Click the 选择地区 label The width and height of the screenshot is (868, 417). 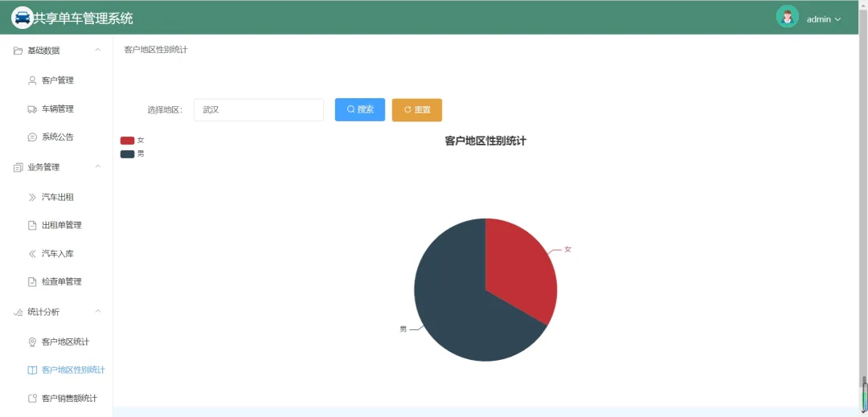(x=165, y=110)
